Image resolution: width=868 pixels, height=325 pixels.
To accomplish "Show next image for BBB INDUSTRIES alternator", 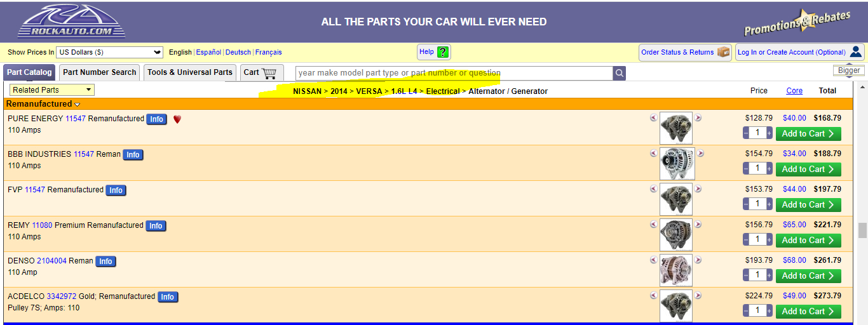I will tap(701, 153).
